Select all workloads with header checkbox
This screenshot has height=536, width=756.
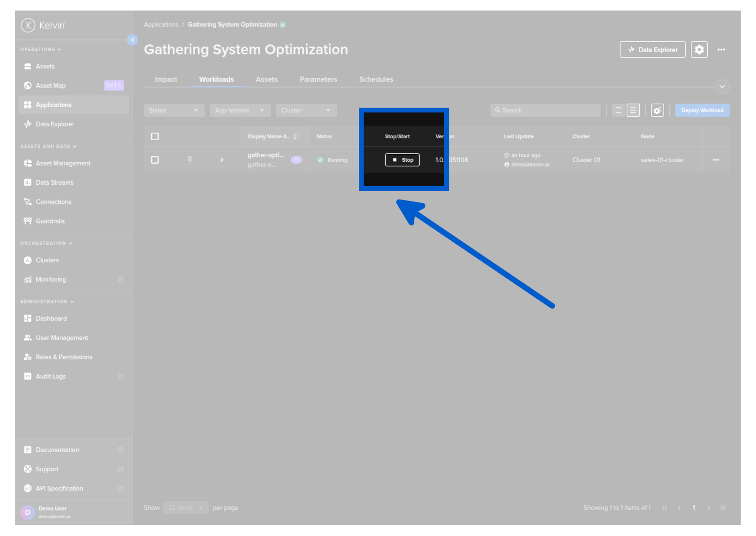(155, 136)
